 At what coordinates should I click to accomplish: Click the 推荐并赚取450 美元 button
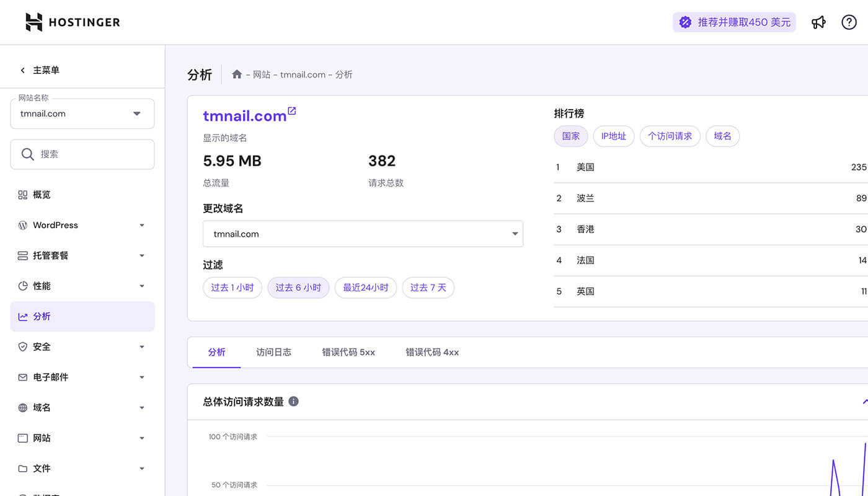click(x=734, y=22)
